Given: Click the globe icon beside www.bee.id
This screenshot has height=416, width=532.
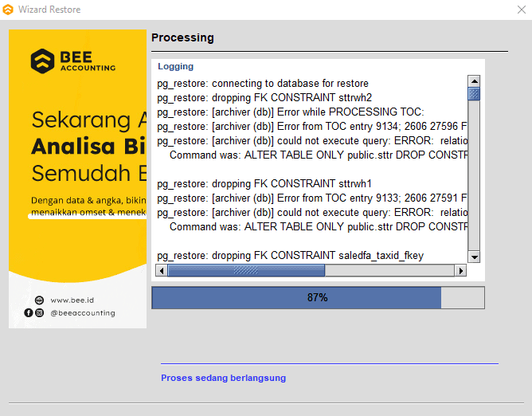Looking at the screenshot, I should [40, 300].
